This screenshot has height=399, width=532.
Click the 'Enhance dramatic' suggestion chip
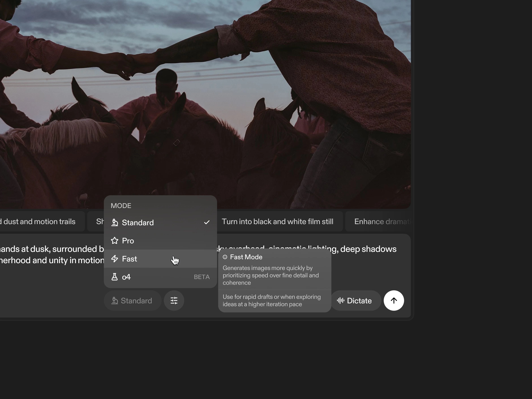(380, 222)
